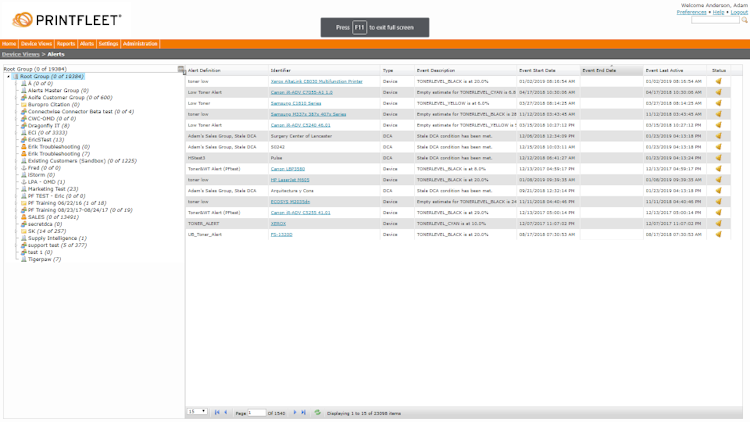Click the search input field
This screenshot has width=750, height=422.
click(715, 20)
